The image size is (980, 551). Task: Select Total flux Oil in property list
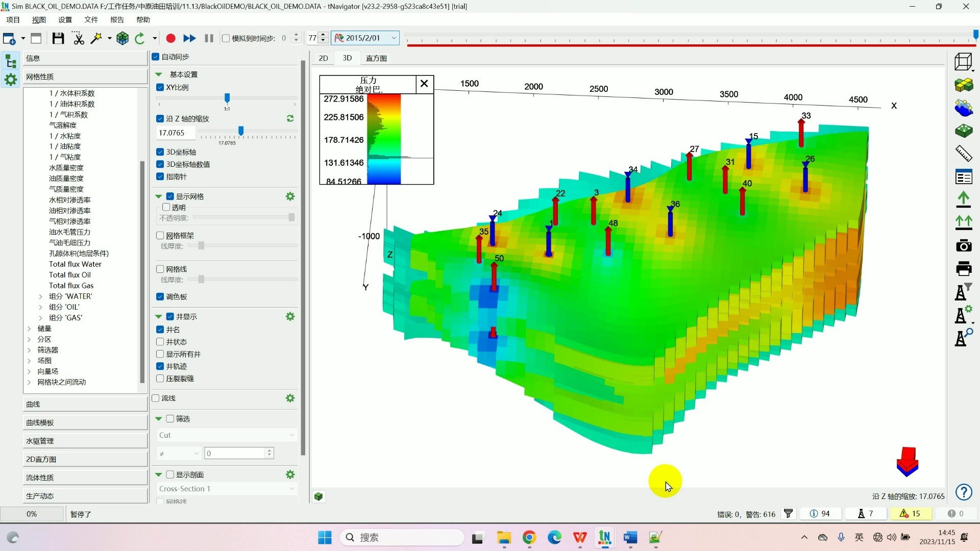[x=70, y=275]
